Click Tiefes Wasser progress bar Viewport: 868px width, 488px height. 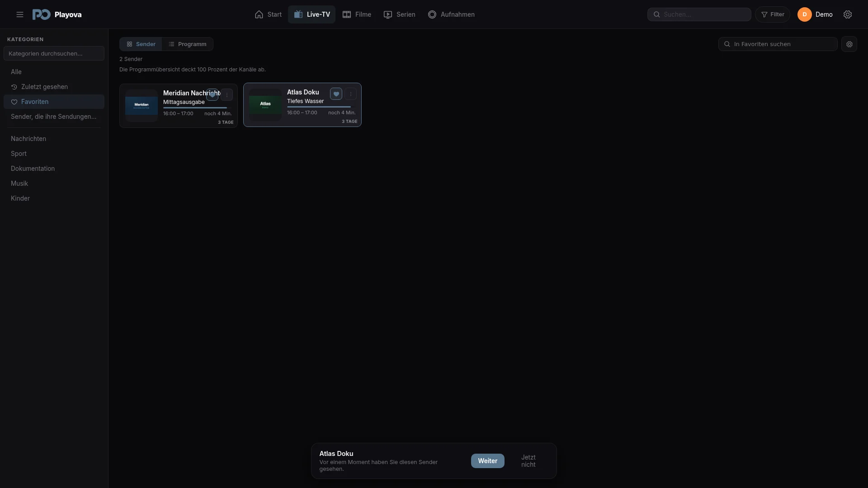coord(321,107)
